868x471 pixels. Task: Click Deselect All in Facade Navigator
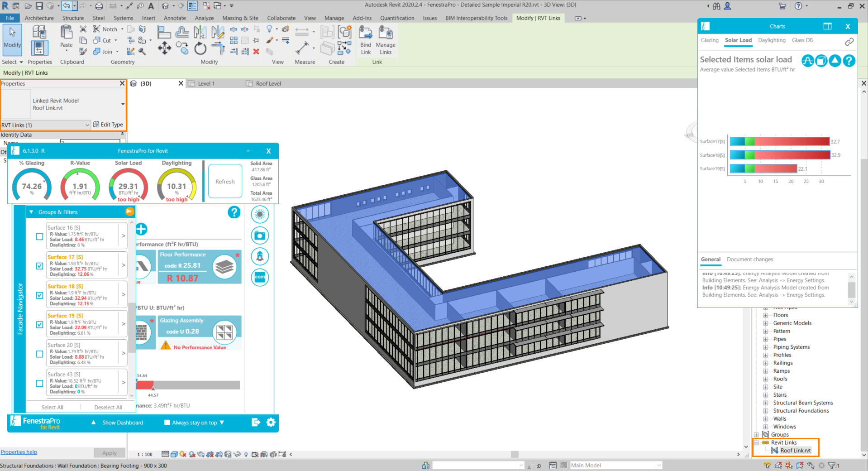click(x=108, y=407)
